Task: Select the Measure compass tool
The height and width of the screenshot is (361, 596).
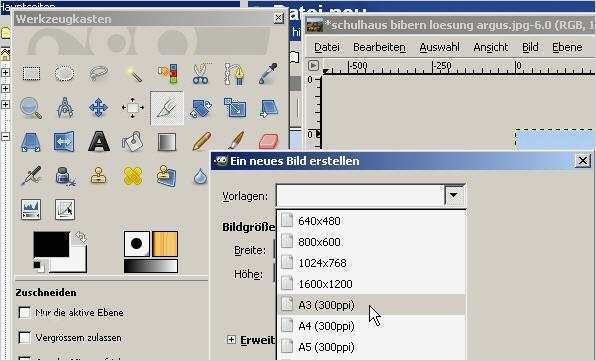Action: pyautogui.click(x=65, y=108)
